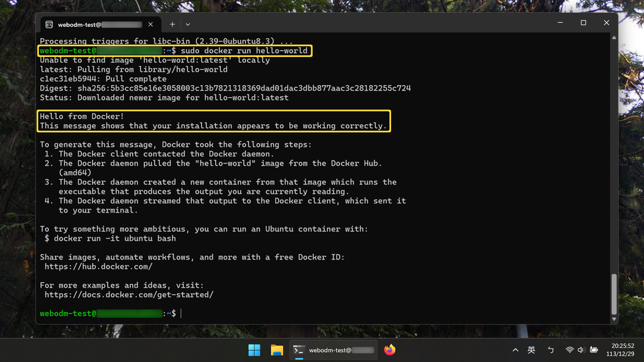Click 'Unable to find image' line

coord(155,60)
